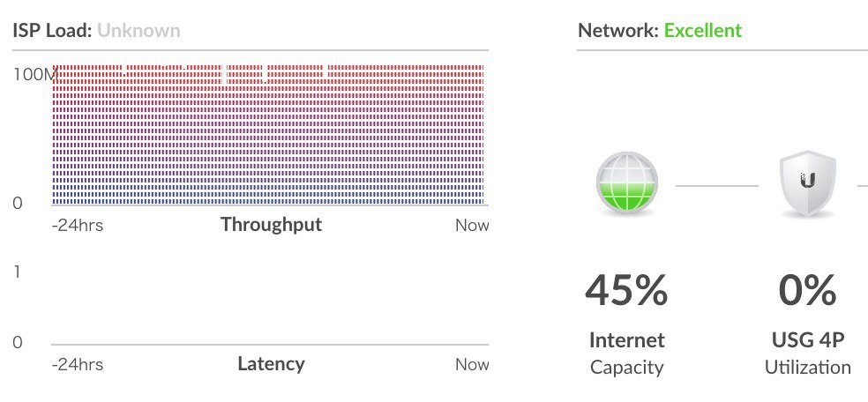
Task: Open the USG 4P Utilization label
Action: (808, 354)
